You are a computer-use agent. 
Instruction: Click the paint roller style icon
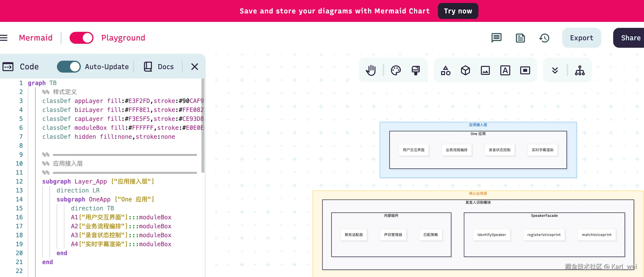click(415, 70)
